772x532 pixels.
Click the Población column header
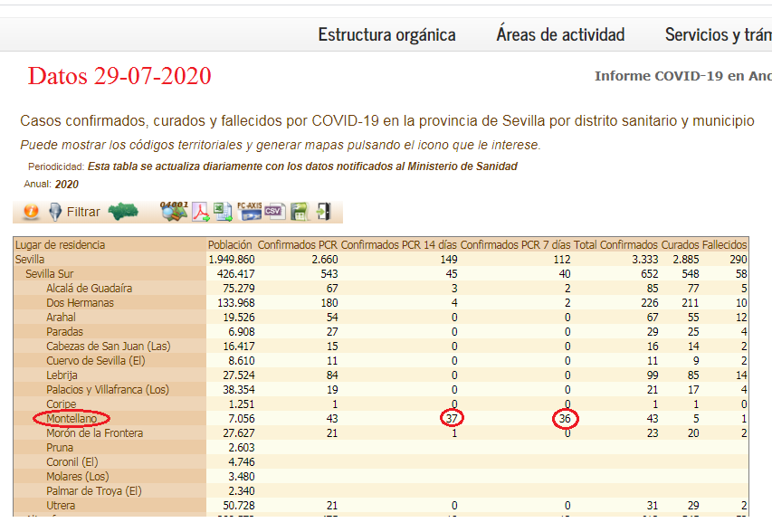tap(230, 245)
